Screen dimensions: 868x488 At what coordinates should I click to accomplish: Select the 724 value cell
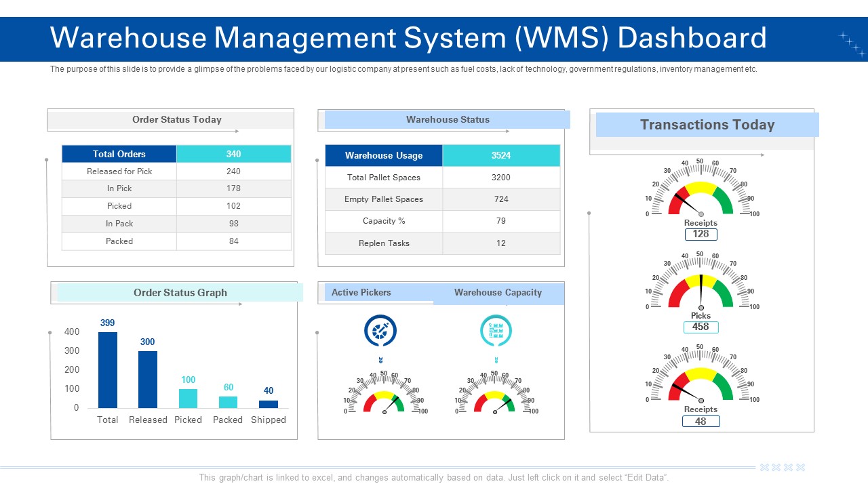[x=501, y=199]
